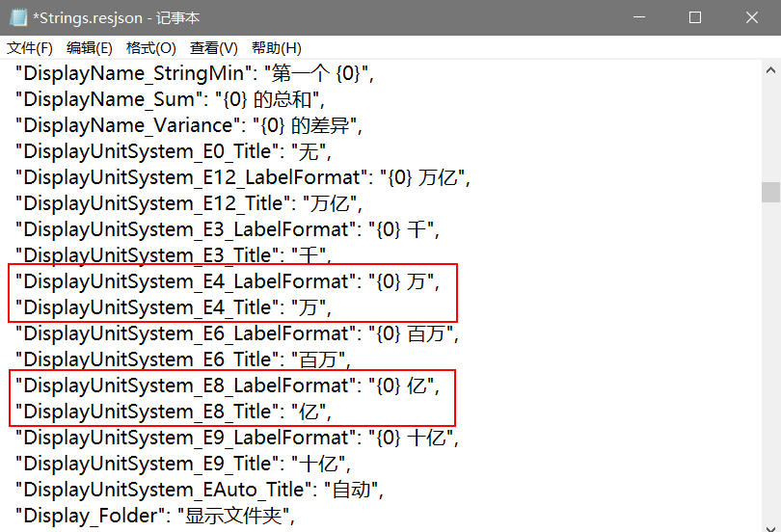
Task: Click the vertical scrollbar thumb
Action: pos(770,192)
